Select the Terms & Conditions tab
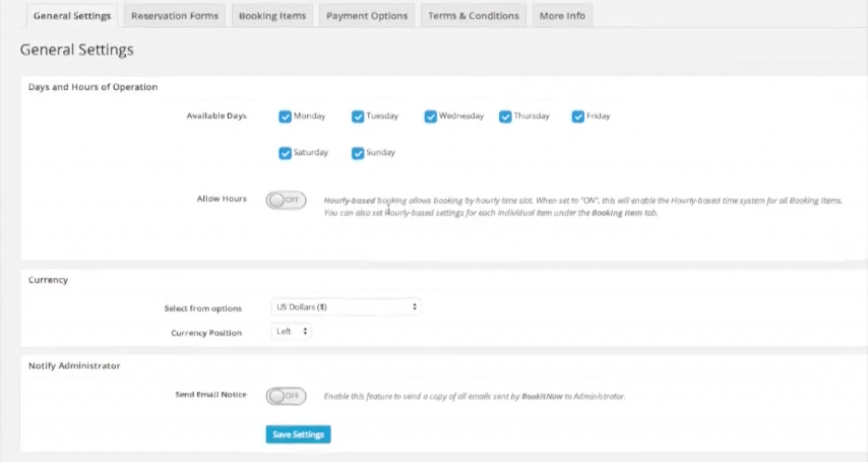The width and height of the screenshot is (868, 462). 473,16
